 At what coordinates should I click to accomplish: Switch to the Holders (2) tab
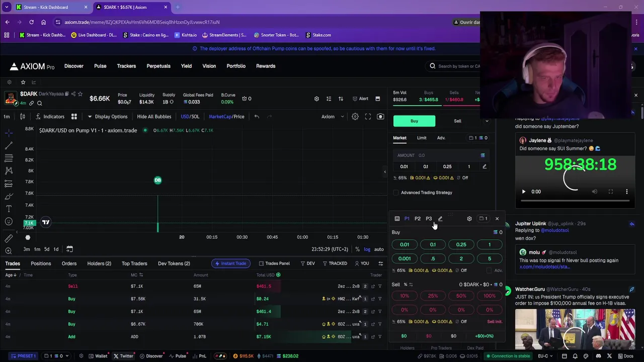point(99,263)
